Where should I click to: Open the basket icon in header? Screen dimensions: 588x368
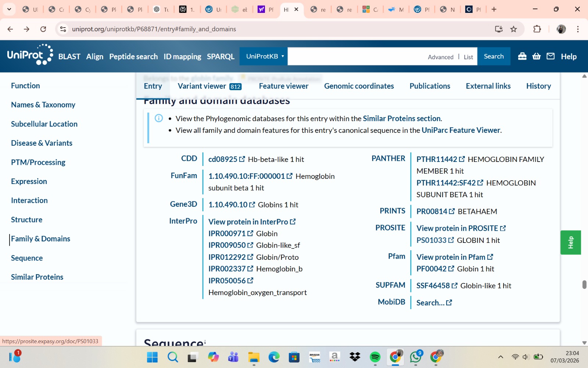(537, 56)
